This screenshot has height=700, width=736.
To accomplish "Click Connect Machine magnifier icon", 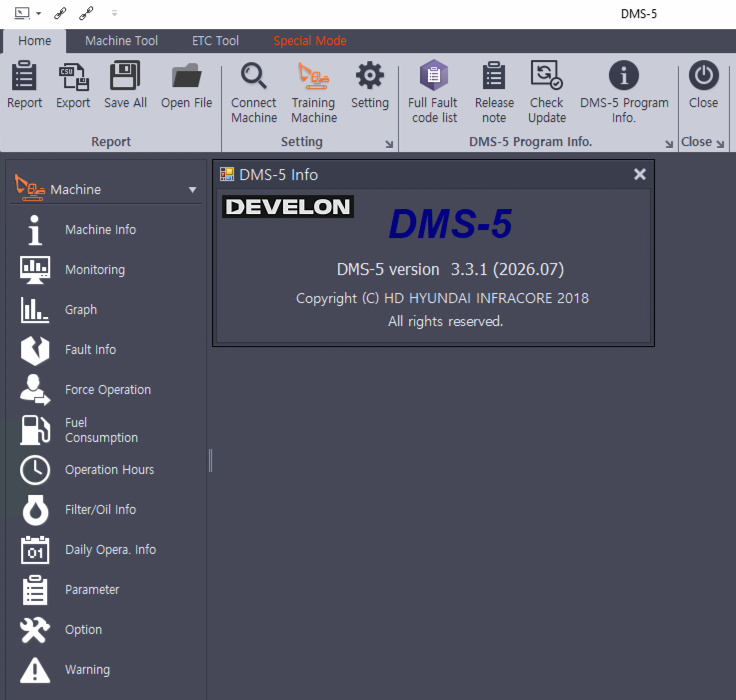I will pyautogui.click(x=254, y=76).
